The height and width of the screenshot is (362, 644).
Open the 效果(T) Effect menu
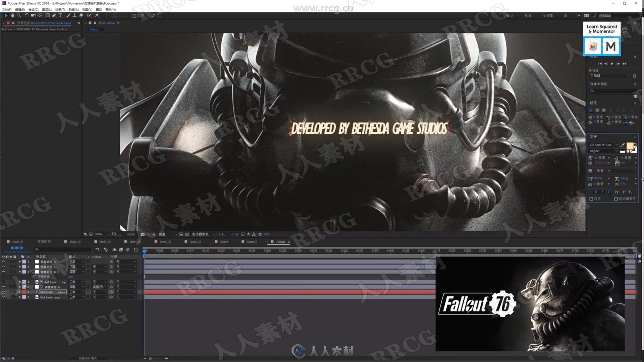[x=60, y=10]
